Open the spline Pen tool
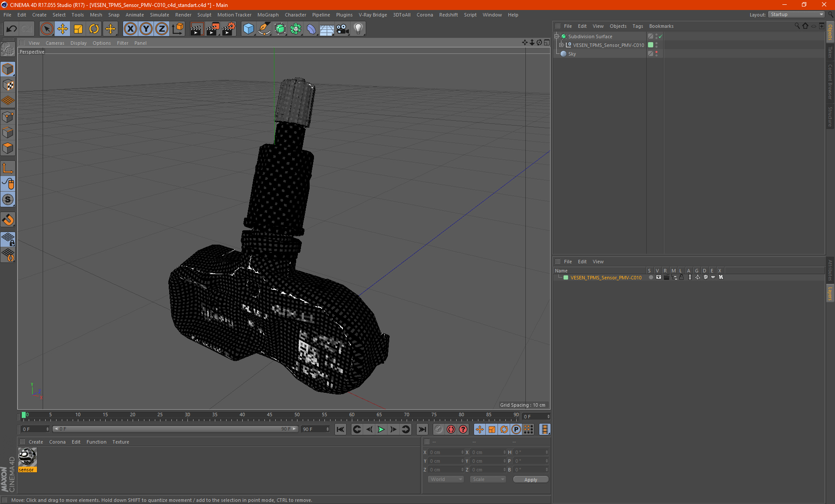 [264, 29]
